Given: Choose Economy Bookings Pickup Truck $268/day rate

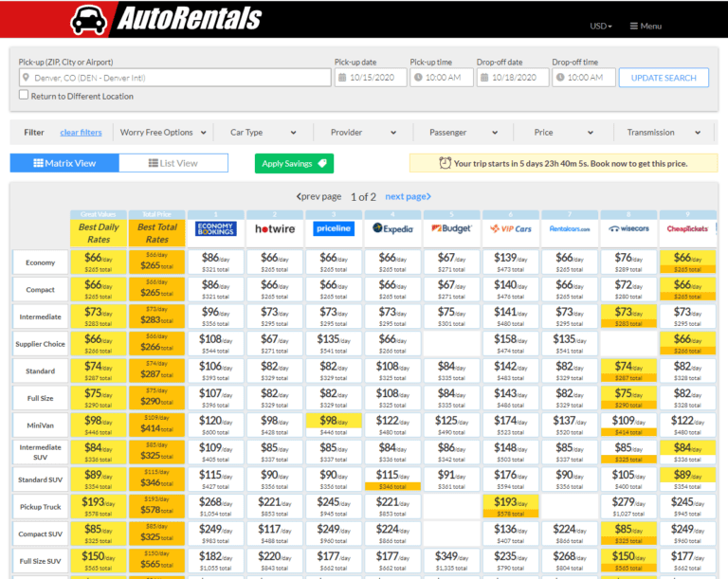Looking at the screenshot, I should click(x=216, y=506).
